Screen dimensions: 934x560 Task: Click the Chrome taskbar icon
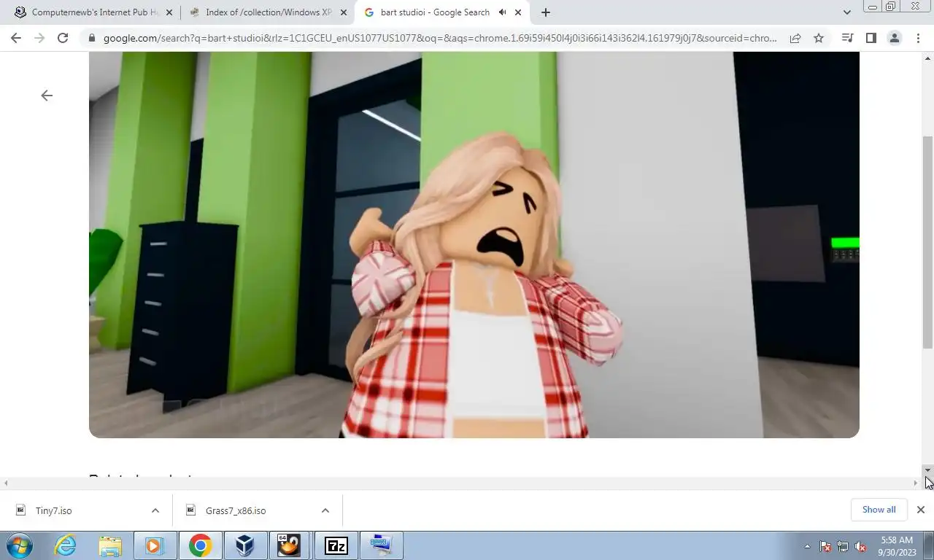pos(200,545)
